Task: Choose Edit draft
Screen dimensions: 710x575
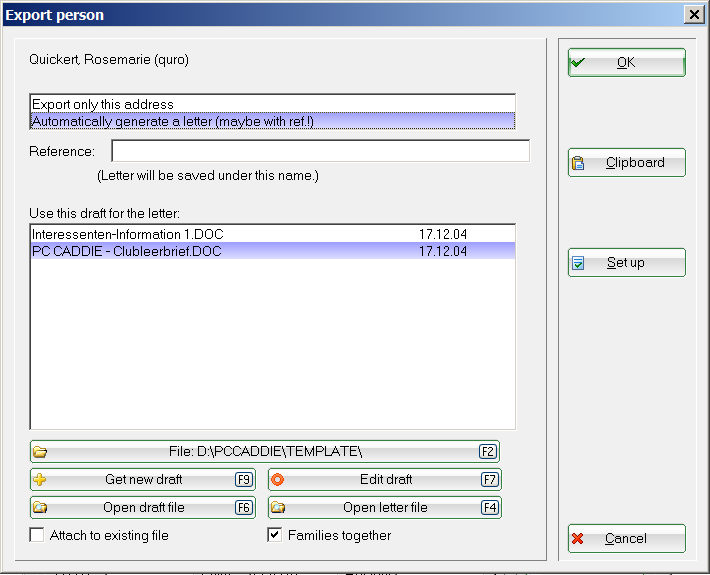Action: click(x=385, y=479)
